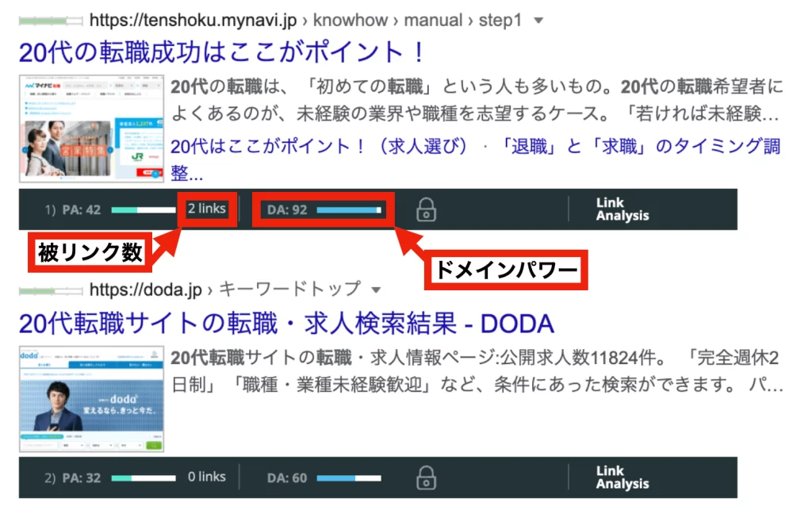This screenshot has height=510, width=812.
Task: Click the PA: 32 page authority bar
Action: [143, 478]
